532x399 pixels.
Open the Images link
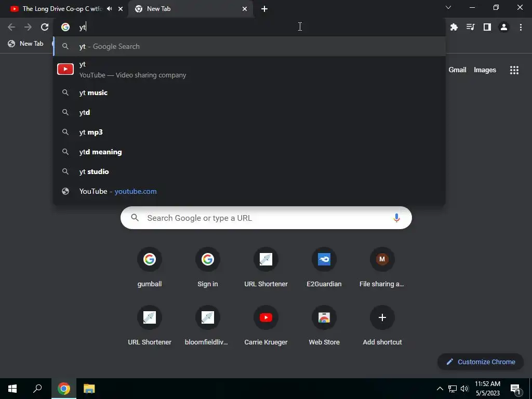click(x=485, y=70)
